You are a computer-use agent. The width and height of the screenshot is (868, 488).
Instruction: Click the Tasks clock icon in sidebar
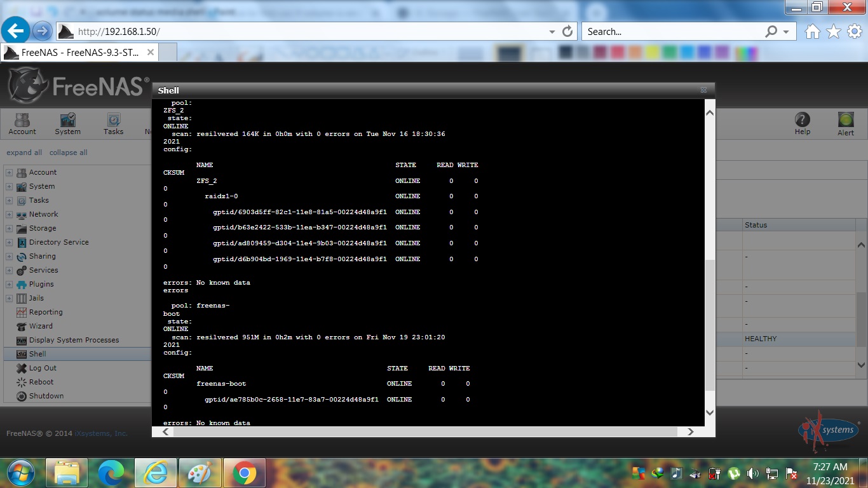(x=22, y=200)
